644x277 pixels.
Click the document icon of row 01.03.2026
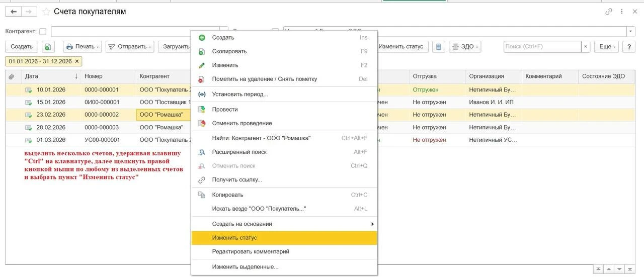(29, 140)
